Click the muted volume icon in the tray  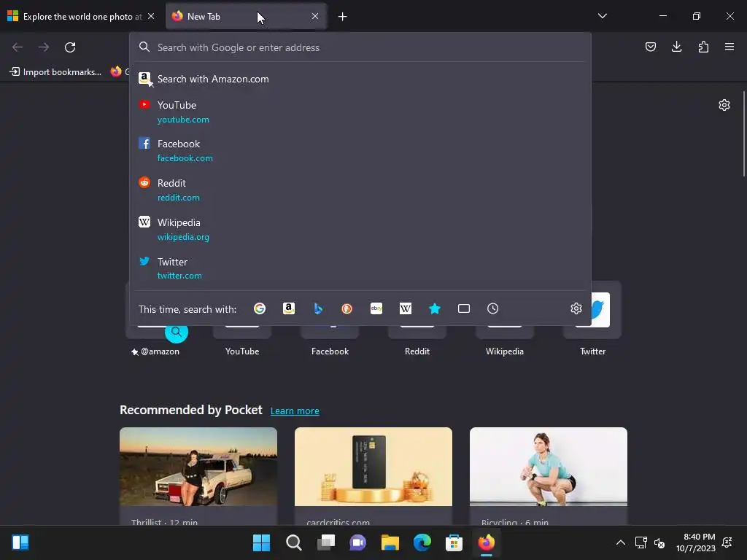[x=659, y=542]
